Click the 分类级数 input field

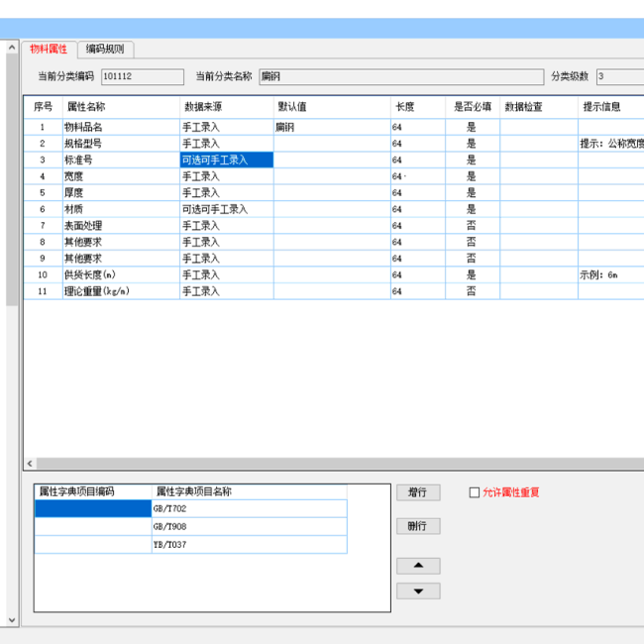click(620, 77)
